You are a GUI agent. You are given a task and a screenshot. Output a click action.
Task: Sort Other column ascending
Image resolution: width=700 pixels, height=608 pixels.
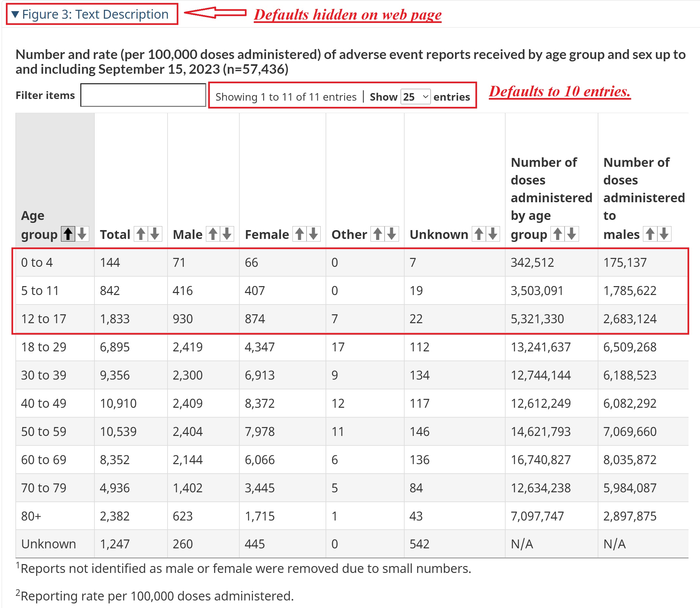(377, 234)
